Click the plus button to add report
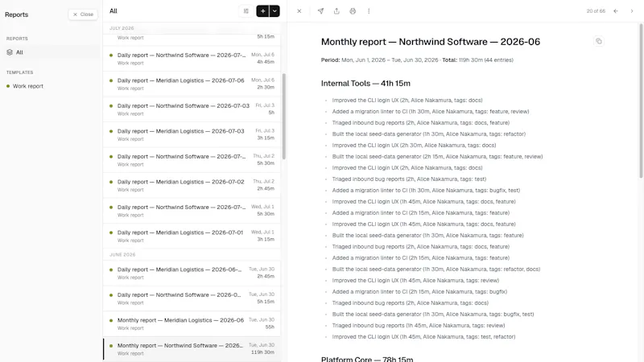This screenshot has width=644, height=362. 262,11
